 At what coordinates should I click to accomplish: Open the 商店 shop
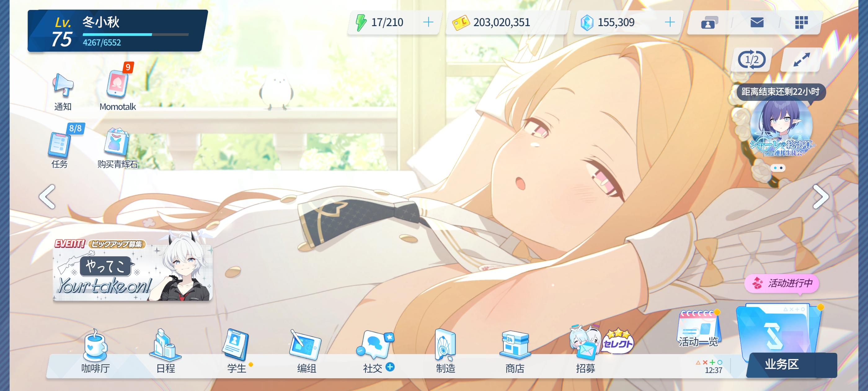click(x=515, y=352)
